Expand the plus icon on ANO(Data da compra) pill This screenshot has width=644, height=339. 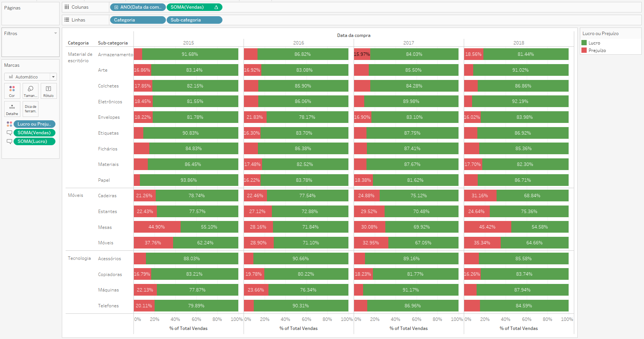tap(116, 7)
